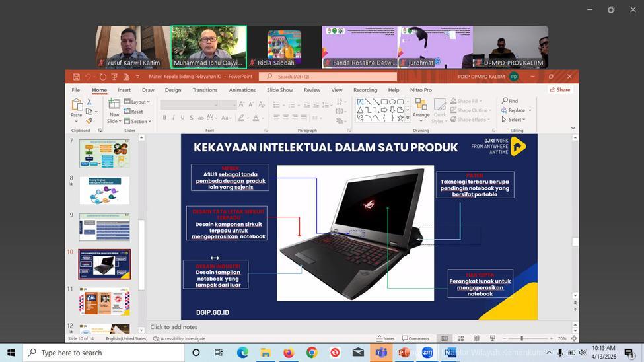644x362 pixels.
Task: Click the Arrange icon in Drawing group
Action: coord(421,105)
